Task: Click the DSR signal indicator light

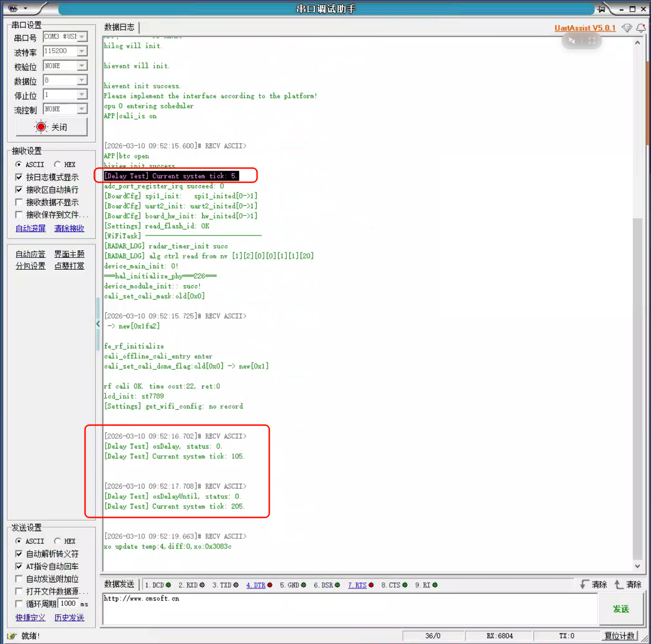Action: [337, 585]
